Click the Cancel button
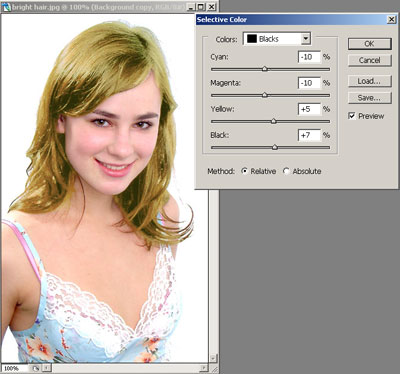The image size is (400, 374). coord(369,60)
